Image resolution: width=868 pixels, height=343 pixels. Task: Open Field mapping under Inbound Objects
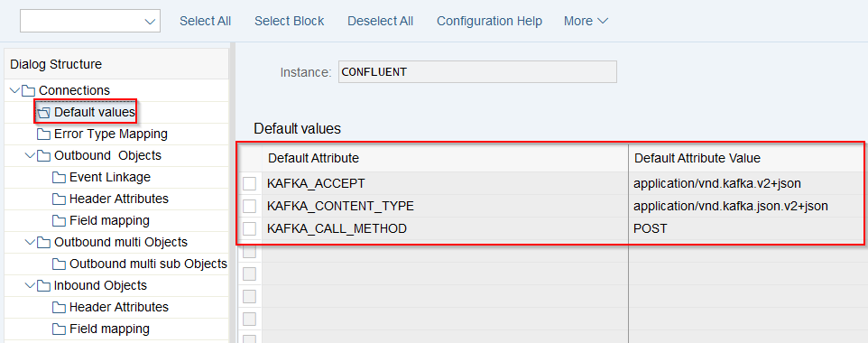point(109,329)
